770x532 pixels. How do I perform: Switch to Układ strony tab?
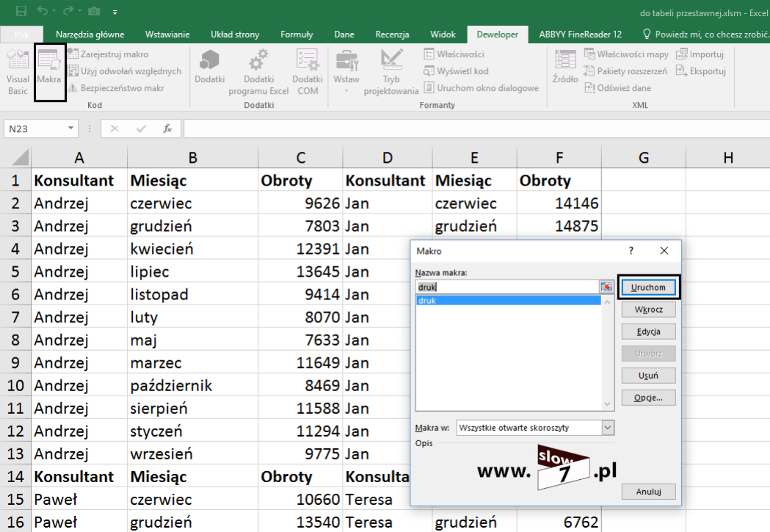click(235, 34)
